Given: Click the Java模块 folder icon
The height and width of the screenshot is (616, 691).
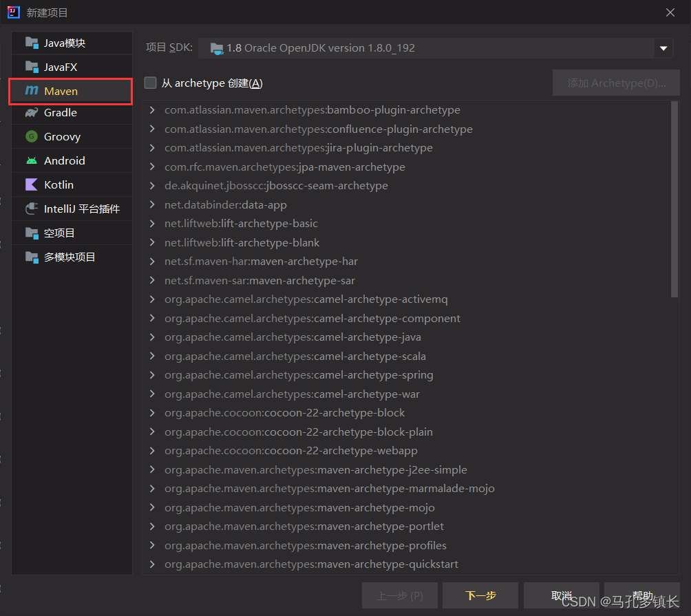Looking at the screenshot, I should (x=32, y=43).
